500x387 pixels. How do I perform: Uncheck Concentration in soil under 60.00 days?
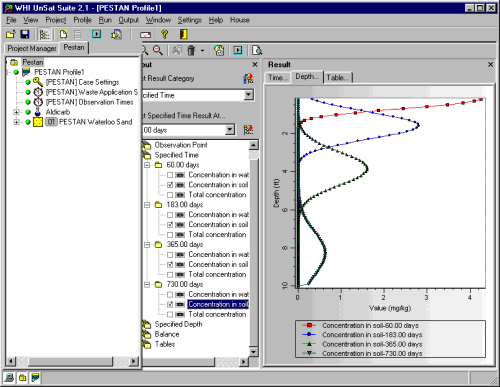170,185
